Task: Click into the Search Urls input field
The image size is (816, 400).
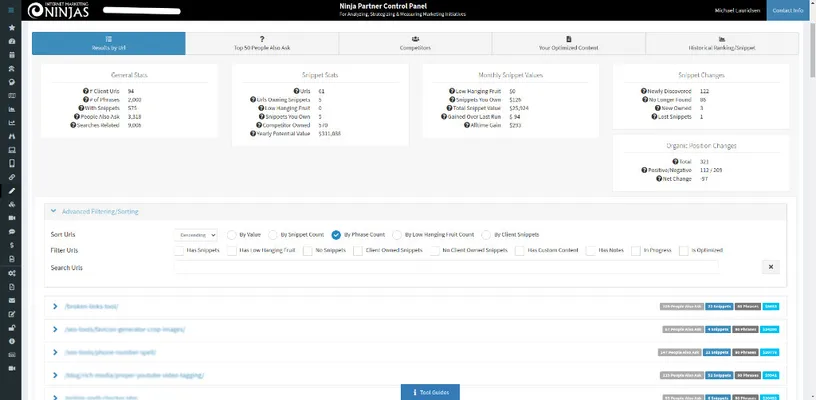Action: coord(460,267)
